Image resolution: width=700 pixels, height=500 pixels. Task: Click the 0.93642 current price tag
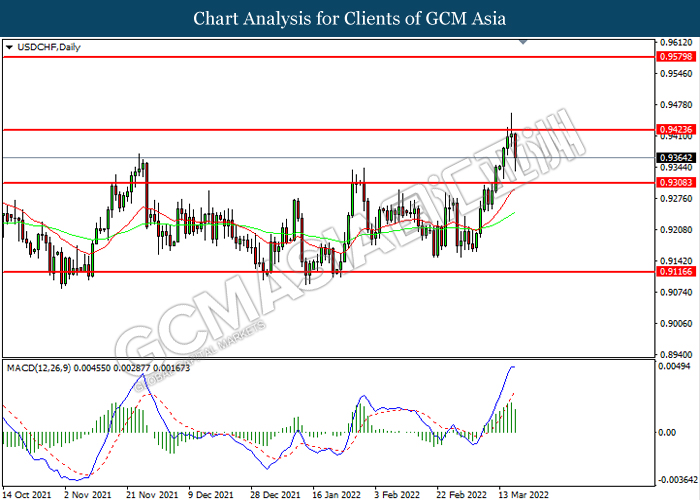(x=674, y=157)
